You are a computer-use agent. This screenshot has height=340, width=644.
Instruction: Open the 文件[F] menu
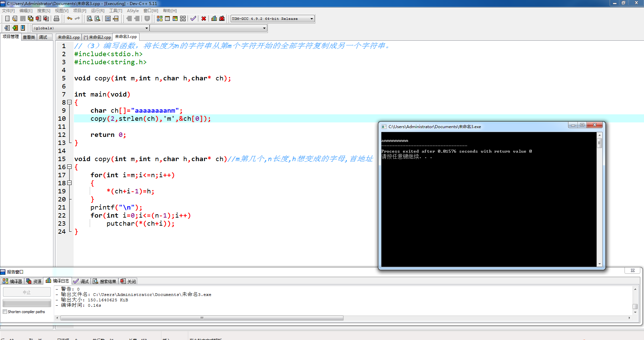(x=8, y=11)
